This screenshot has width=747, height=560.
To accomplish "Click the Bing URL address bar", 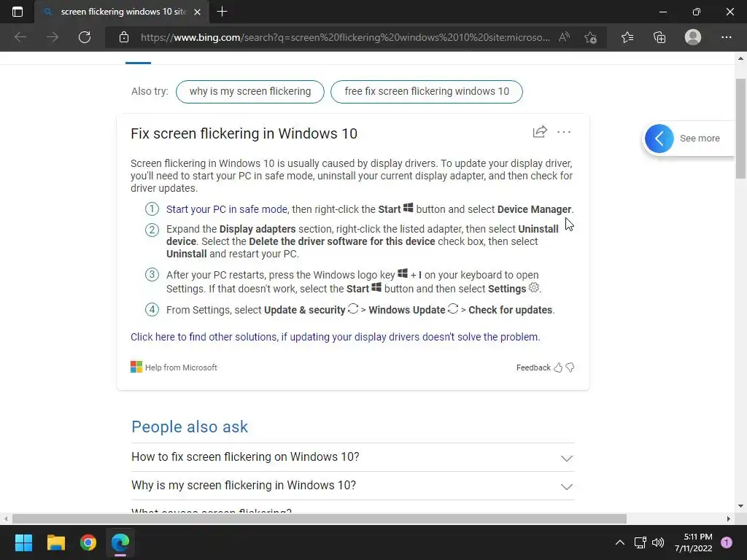I will [345, 37].
